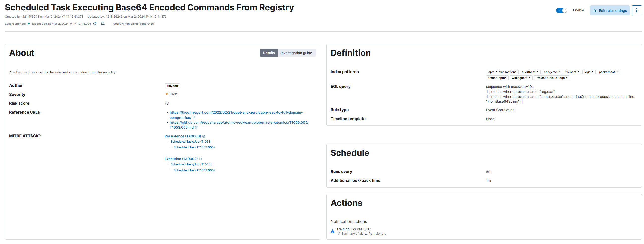This screenshot has height=244, width=644.
Task: Open thedfirreport.com reference URL
Action: pyautogui.click(x=236, y=112)
